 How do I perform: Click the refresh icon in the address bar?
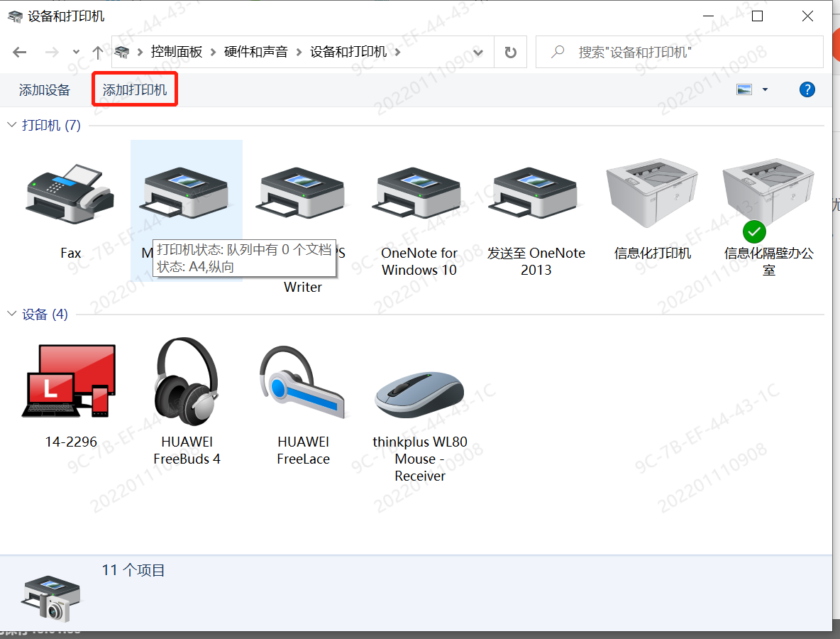[510, 52]
